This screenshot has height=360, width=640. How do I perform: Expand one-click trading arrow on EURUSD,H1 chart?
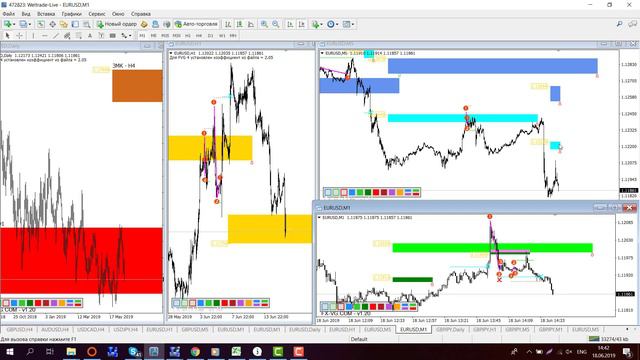[171, 53]
